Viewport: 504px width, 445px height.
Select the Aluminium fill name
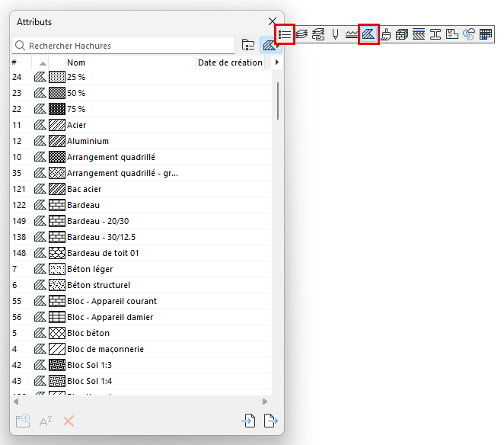(88, 141)
